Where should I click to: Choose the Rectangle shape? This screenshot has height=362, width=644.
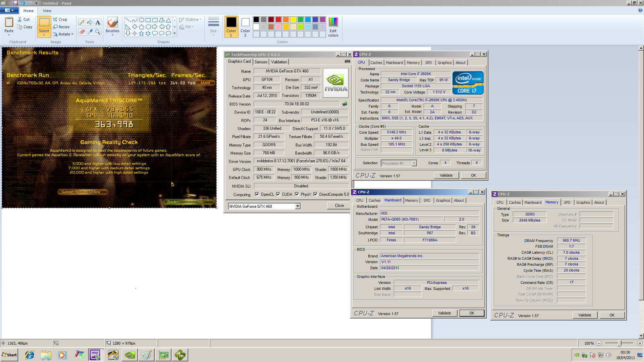pos(148,20)
